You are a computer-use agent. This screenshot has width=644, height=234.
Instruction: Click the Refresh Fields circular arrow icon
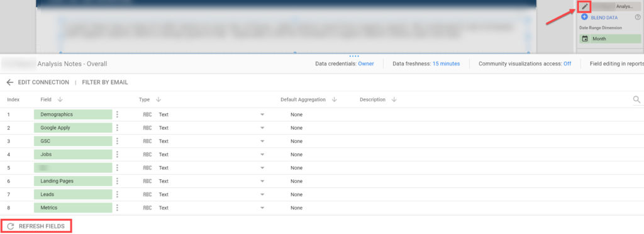coord(11,226)
